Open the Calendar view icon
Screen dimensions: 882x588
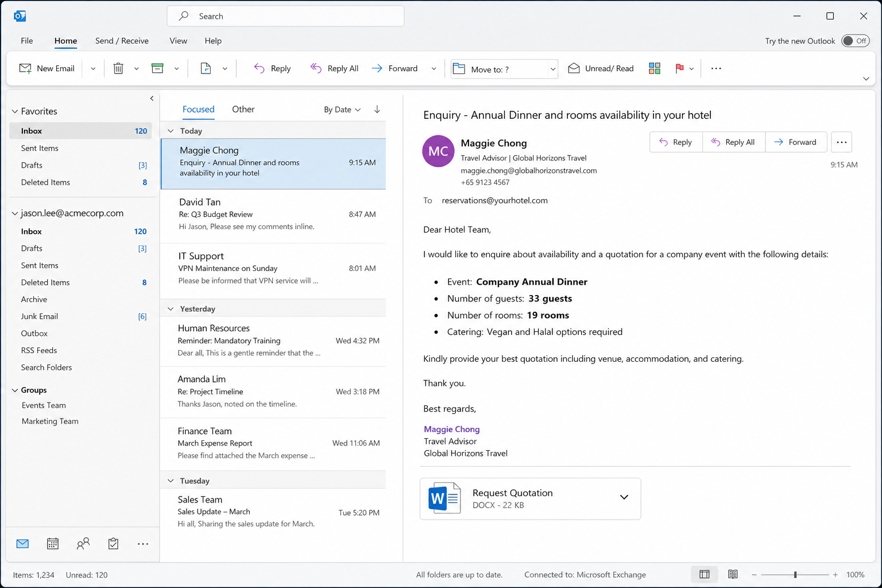pos(53,544)
